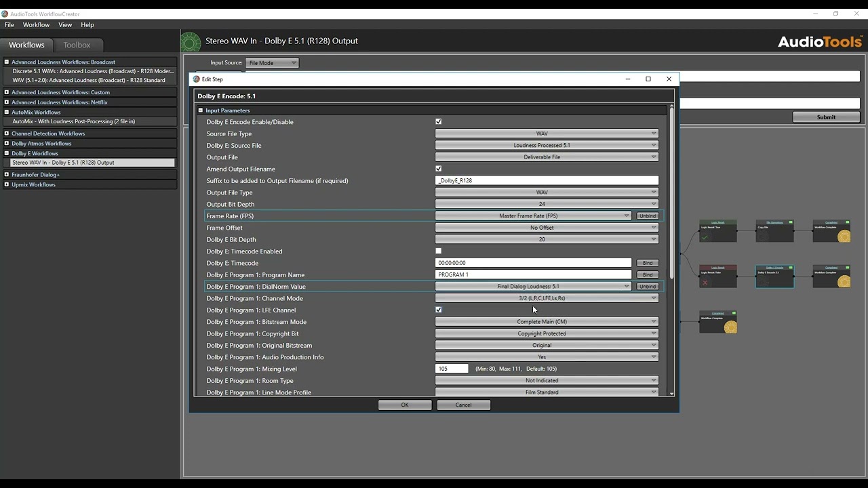The height and width of the screenshot is (488, 868).
Task: Open Program 1 Copyright Bit dropdown
Action: tap(547, 333)
